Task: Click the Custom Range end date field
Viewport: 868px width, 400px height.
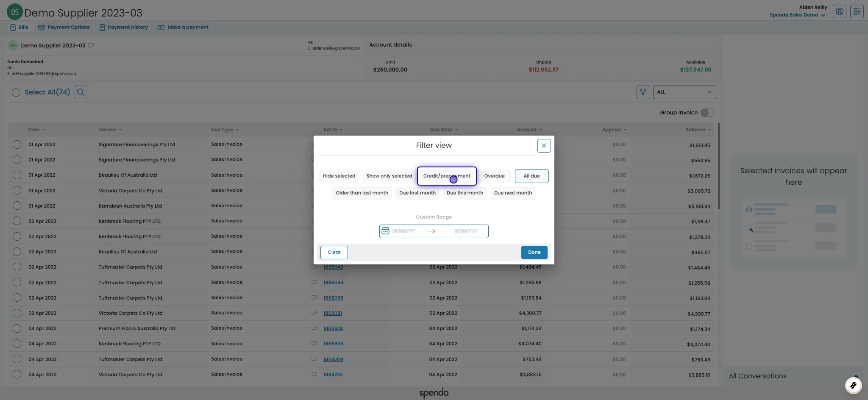Action: tap(466, 231)
